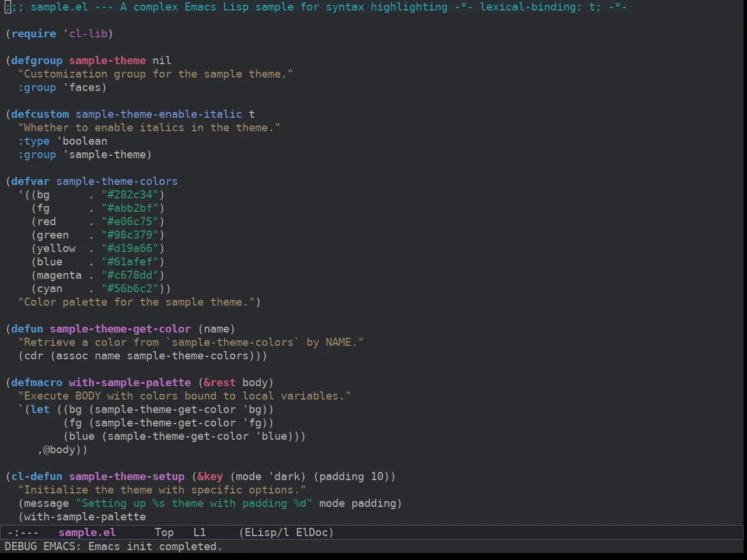747x560 pixels.
Task: Click the 'defmacro' keyword
Action: 37,383
